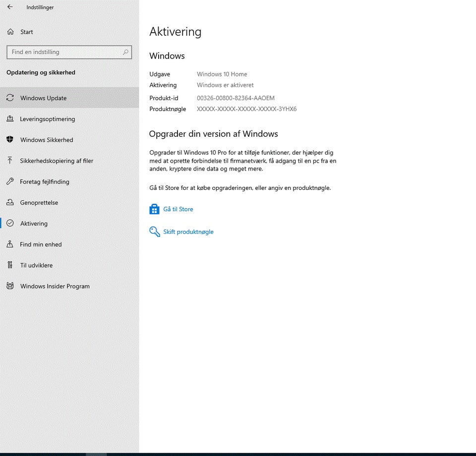Click the Find min enhed icon
The width and height of the screenshot is (476, 456).
(x=10, y=244)
